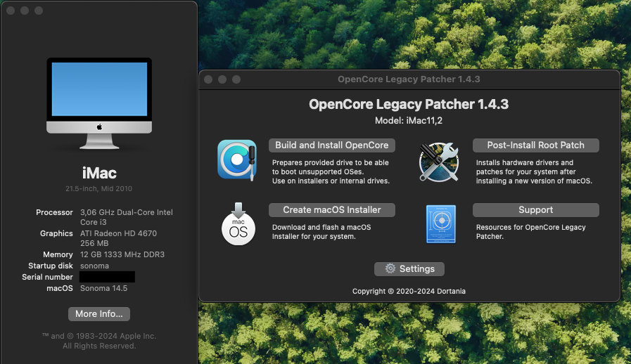Click the 'Graphics' label
This screenshot has width=631, height=364.
coord(56,234)
